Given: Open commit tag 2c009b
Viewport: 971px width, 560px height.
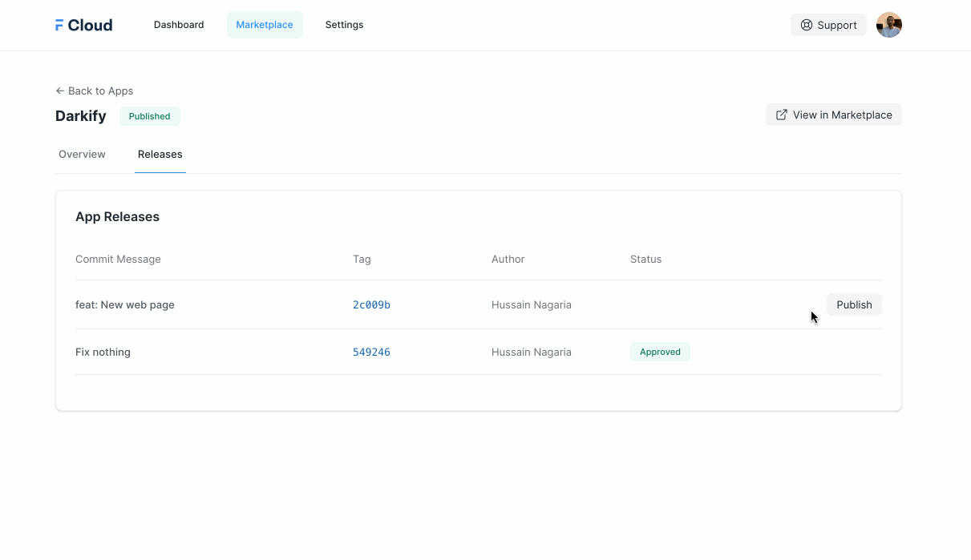Looking at the screenshot, I should pyautogui.click(x=371, y=304).
